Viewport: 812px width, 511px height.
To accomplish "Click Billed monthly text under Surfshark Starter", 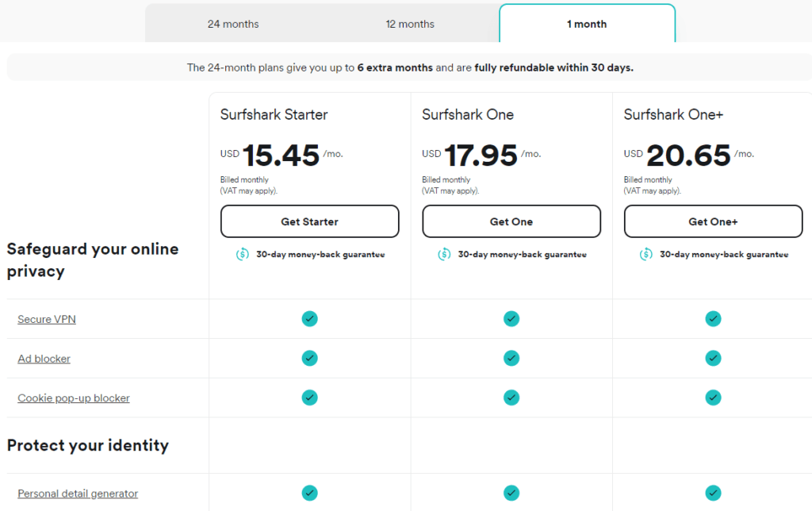I will pyautogui.click(x=244, y=180).
